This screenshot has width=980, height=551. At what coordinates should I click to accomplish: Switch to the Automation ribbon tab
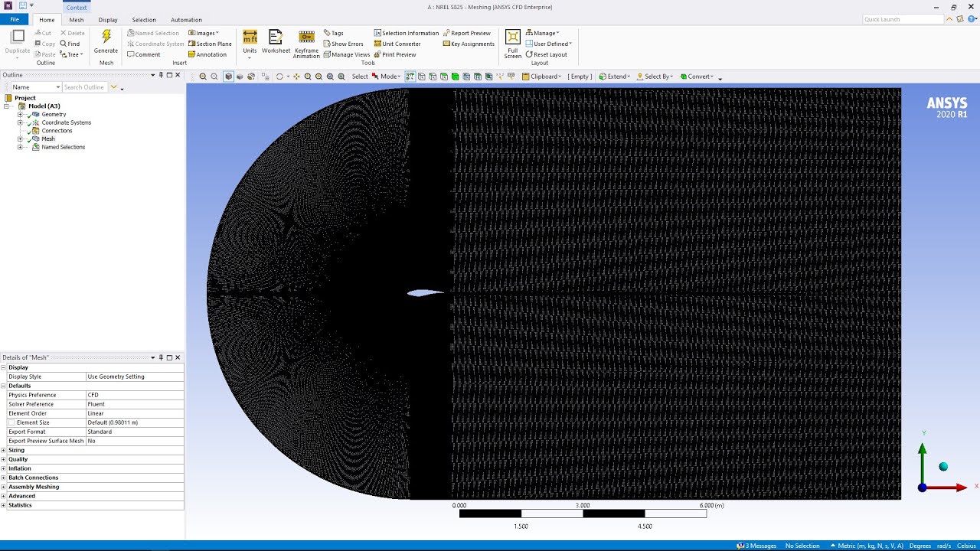click(186, 20)
